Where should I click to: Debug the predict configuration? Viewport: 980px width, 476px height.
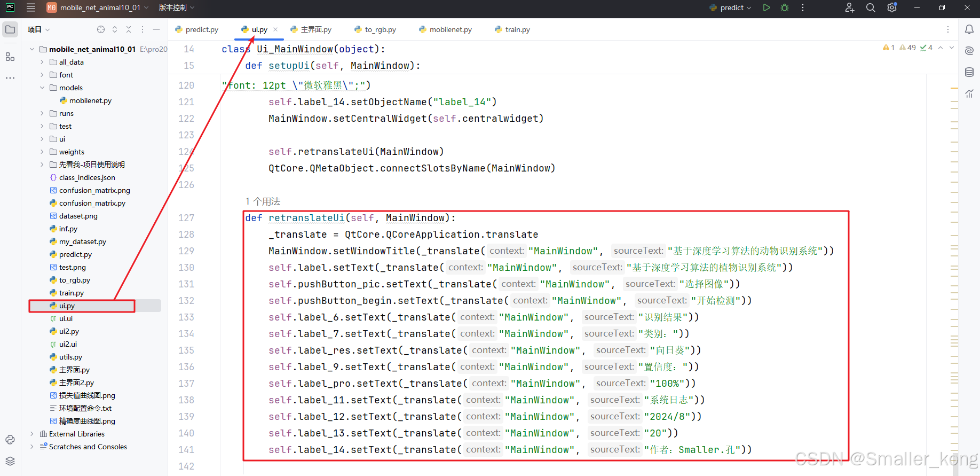pyautogui.click(x=785, y=7)
